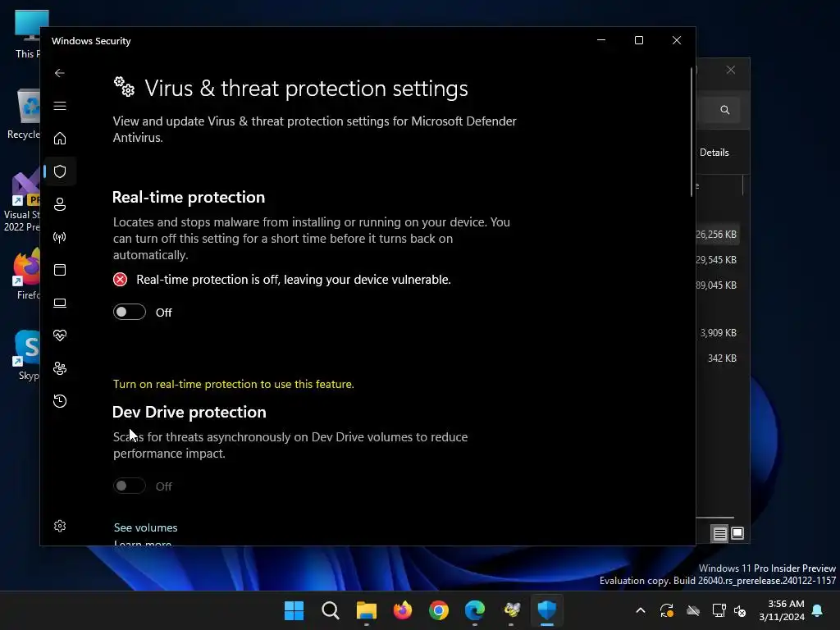Open Account protection person icon
Viewport: 840px width, 630px height.
coord(59,204)
